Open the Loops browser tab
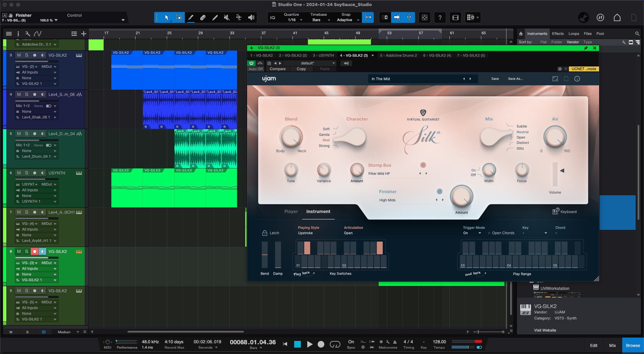The image size is (644, 354). coord(574,34)
